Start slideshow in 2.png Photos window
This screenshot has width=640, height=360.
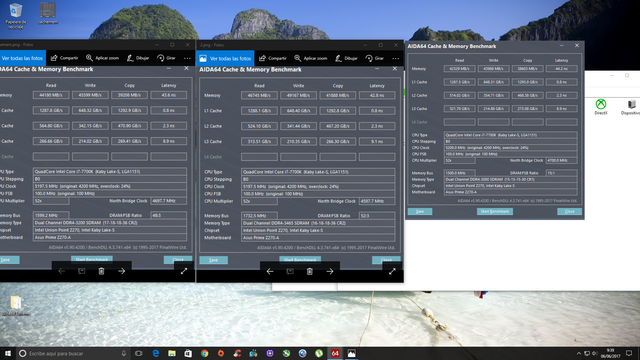[x=290, y=271]
